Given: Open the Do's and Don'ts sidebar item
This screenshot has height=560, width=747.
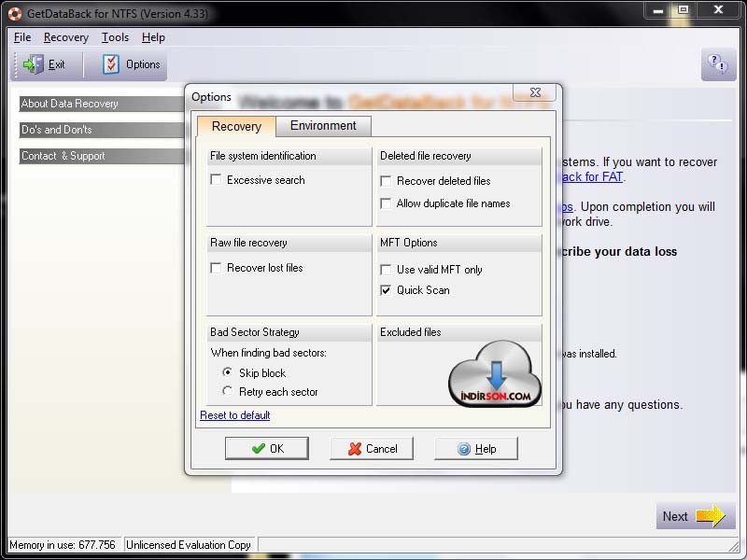Looking at the screenshot, I should coord(102,130).
